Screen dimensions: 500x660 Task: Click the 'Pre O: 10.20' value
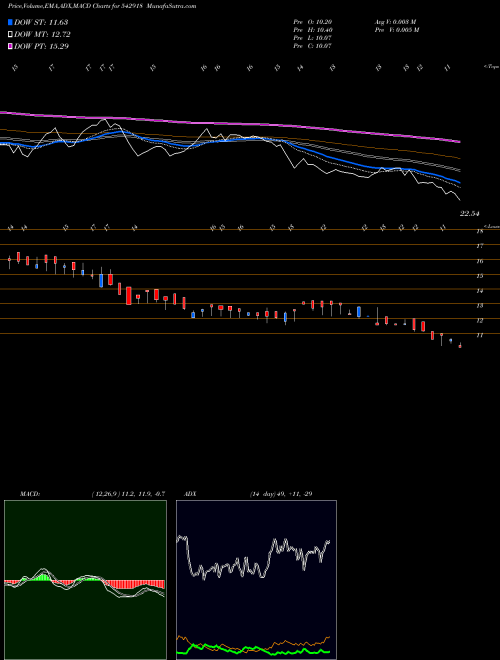point(314,22)
